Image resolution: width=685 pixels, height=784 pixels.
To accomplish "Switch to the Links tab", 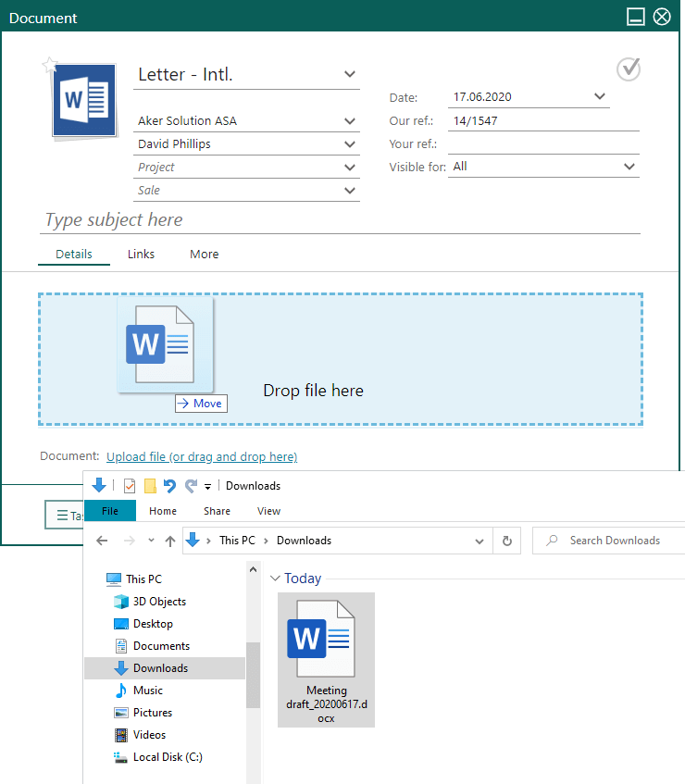I will click(141, 254).
